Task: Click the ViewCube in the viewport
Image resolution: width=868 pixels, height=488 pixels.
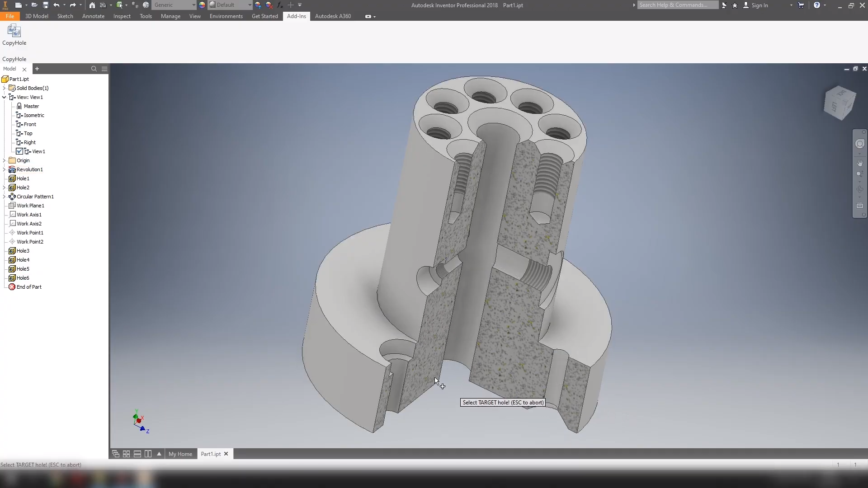Action: point(840,103)
